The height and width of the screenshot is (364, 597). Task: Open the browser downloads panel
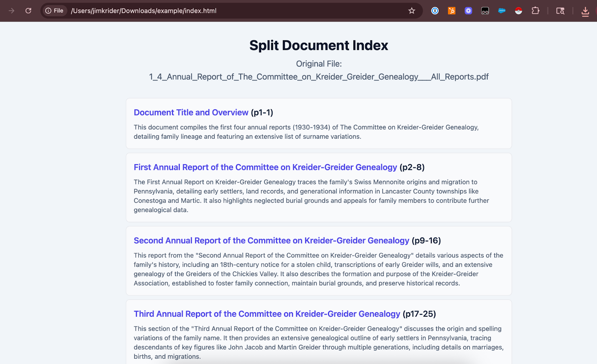pyautogui.click(x=585, y=12)
